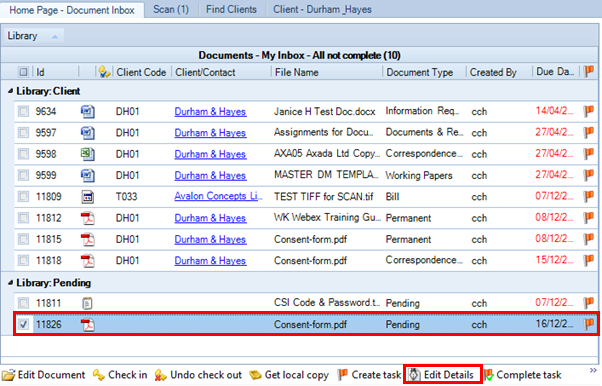Sort by the Created By column header
Viewport: 602px width, 386px height.
click(x=498, y=72)
